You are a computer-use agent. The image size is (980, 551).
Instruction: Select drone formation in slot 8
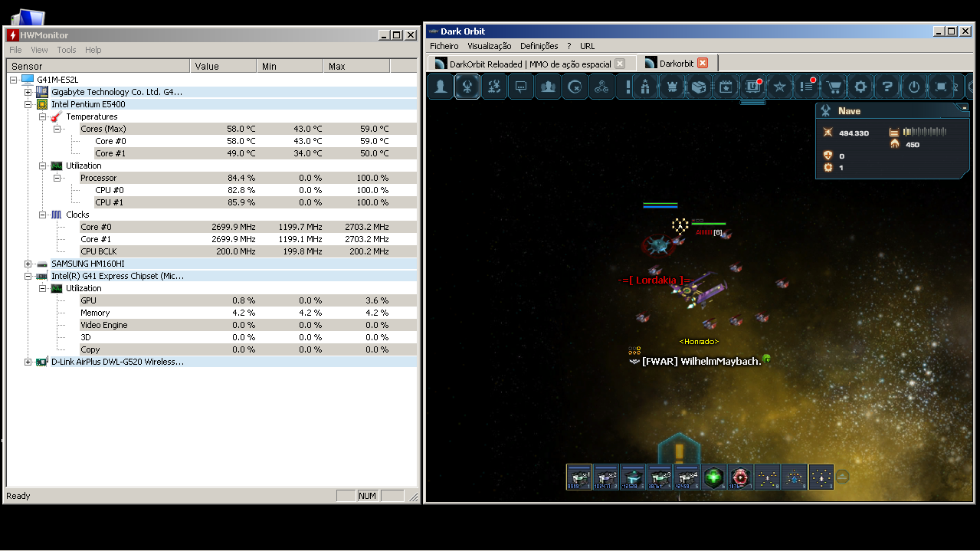pyautogui.click(x=767, y=477)
